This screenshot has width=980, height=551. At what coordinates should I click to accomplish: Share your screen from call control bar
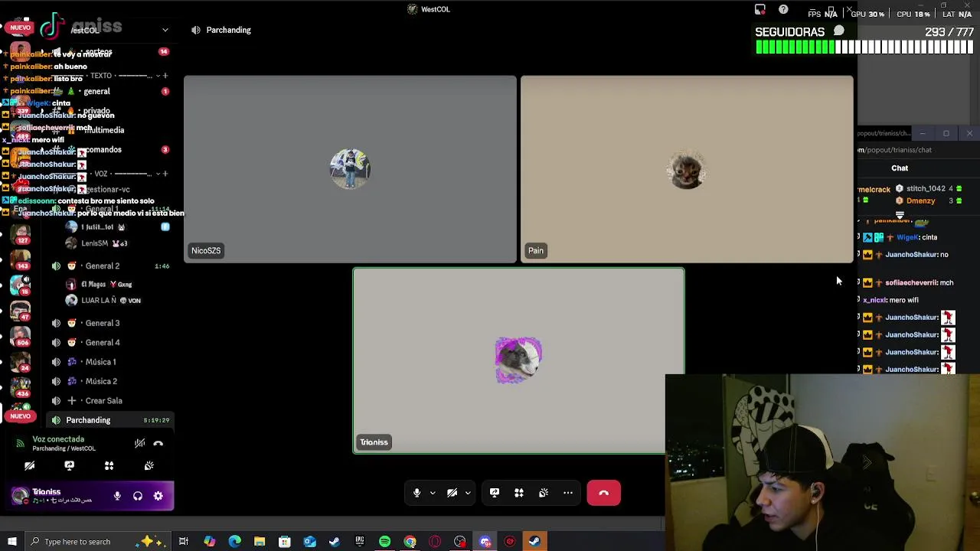495,493
